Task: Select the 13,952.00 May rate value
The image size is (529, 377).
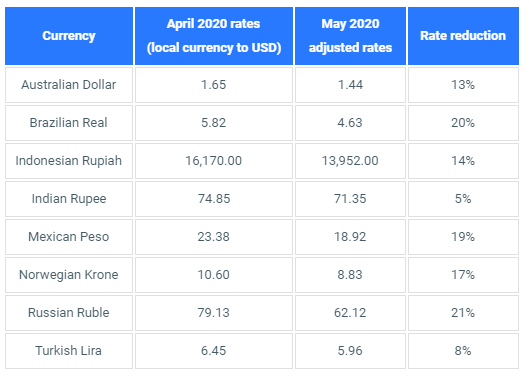Action: pos(350,161)
